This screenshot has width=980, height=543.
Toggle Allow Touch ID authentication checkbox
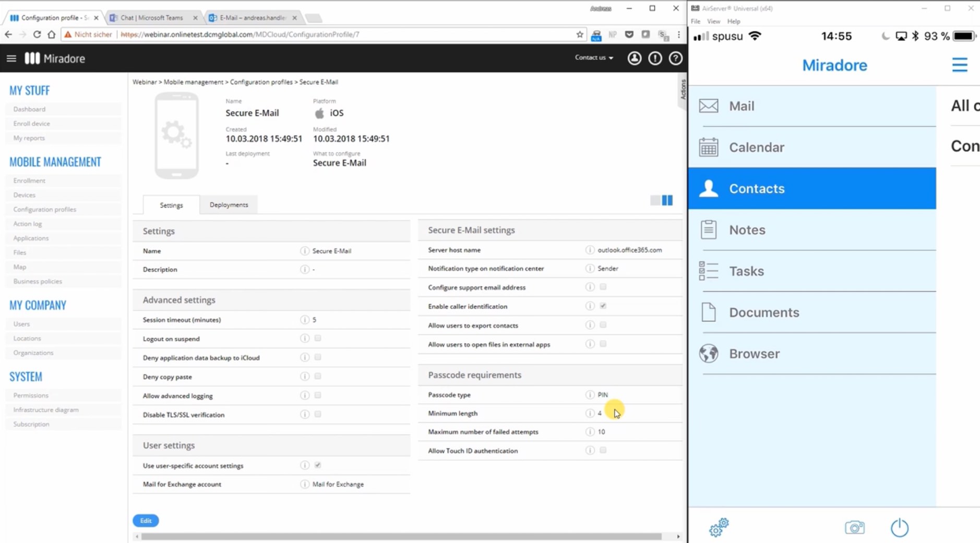tap(603, 450)
